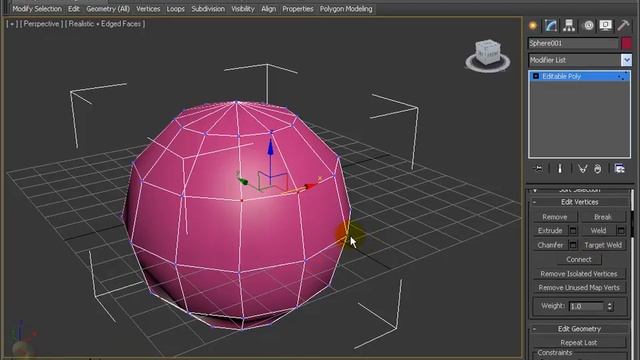Open the Hierarchy command panel tab
The width and height of the screenshot is (640, 360).
tap(569, 25)
